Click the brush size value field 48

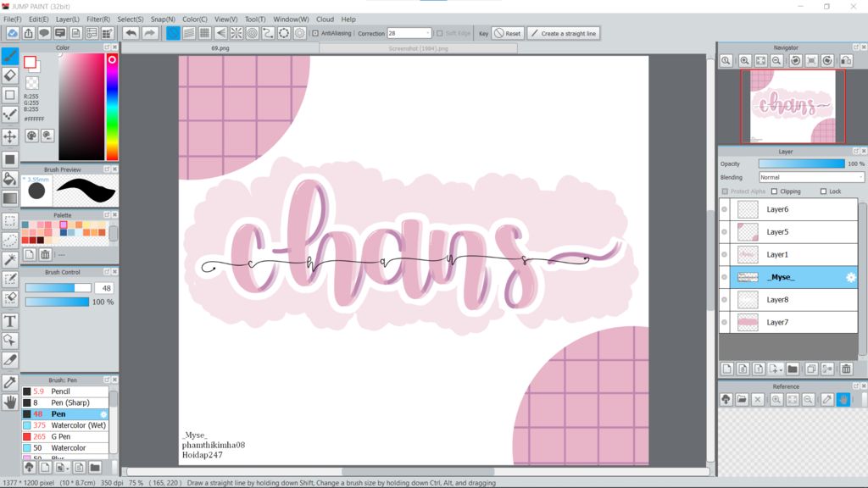104,288
